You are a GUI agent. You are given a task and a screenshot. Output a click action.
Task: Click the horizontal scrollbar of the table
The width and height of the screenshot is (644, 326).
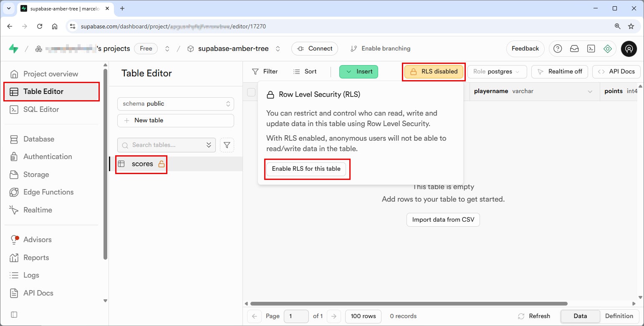pyautogui.click(x=409, y=303)
